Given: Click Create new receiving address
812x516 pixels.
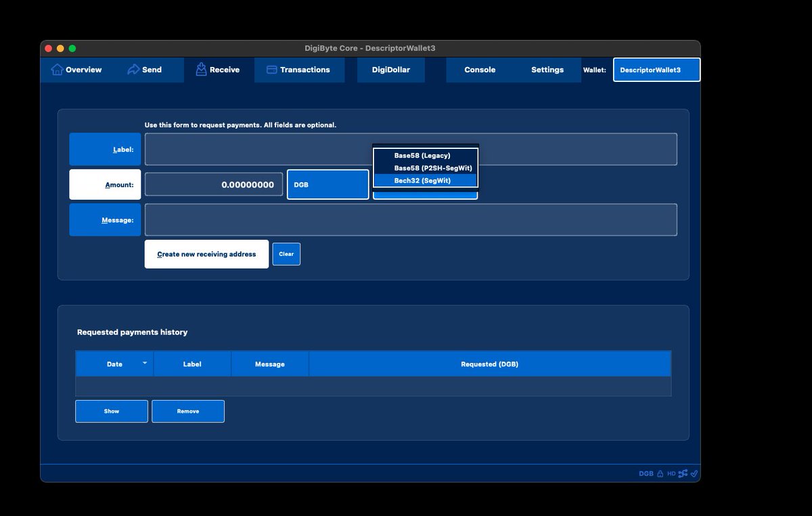Looking at the screenshot, I should pos(206,254).
